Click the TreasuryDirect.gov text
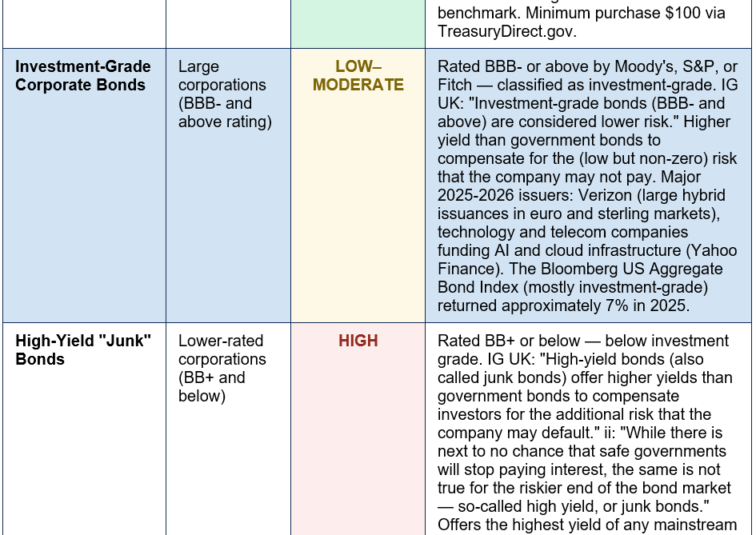Viewport: 756px width, 535px height. coord(507,31)
